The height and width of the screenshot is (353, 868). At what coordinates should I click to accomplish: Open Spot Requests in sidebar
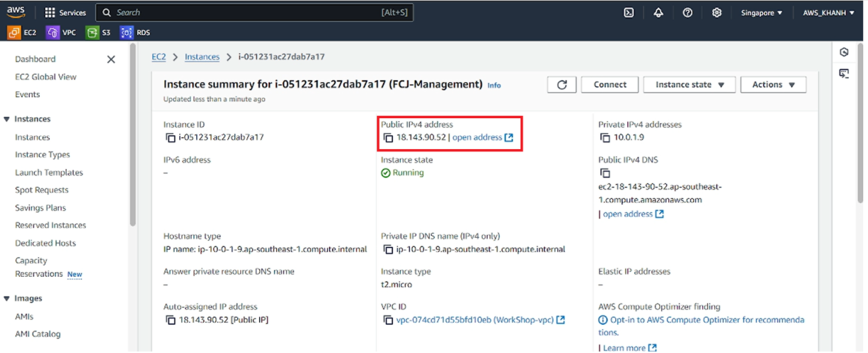(42, 189)
